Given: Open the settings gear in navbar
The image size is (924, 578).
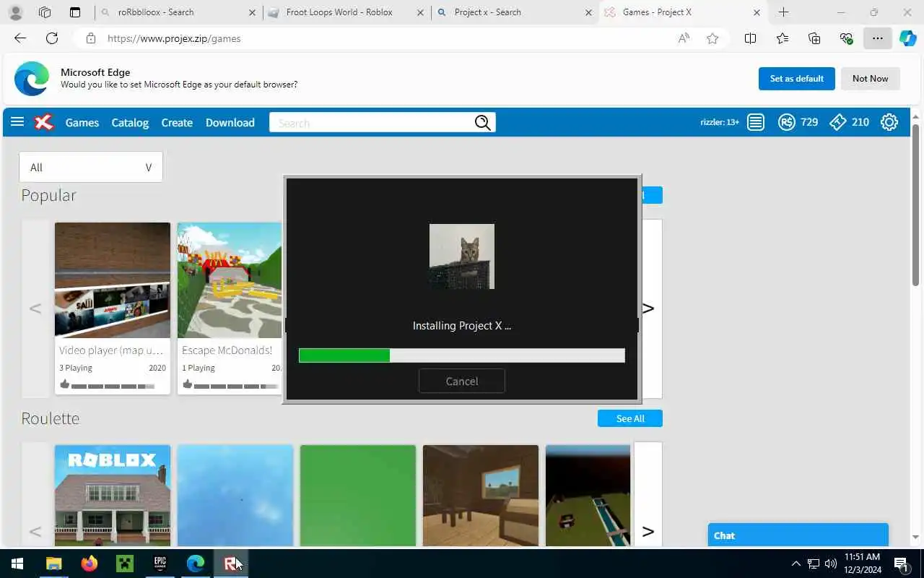Looking at the screenshot, I should [889, 122].
